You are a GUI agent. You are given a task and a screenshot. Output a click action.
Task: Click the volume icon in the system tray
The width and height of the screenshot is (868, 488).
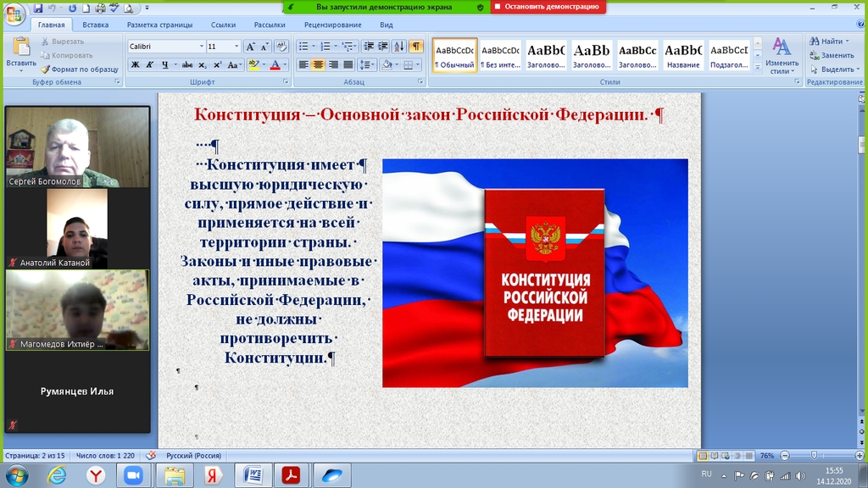coord(800,476)
